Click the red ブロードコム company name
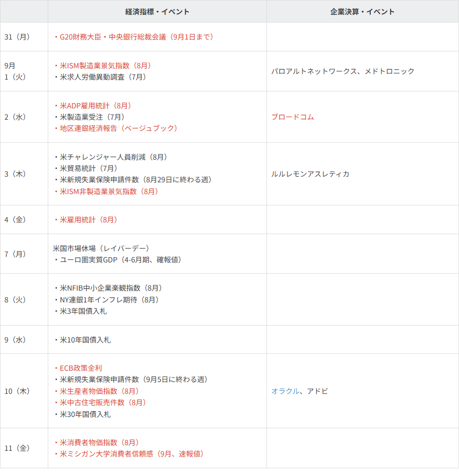This screenshot has width=459, height=476. pos(292,117)
